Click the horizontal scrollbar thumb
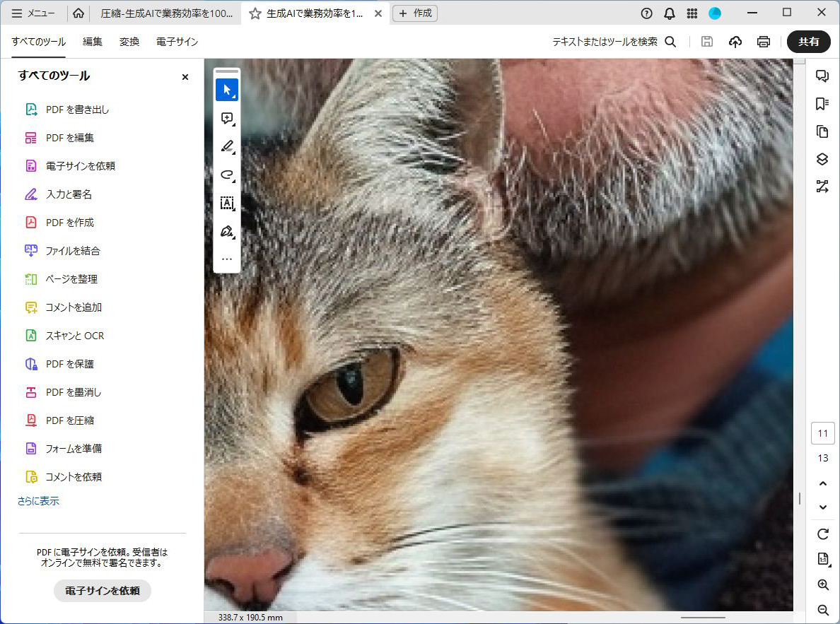The image size is (840, 624). pyautogui.click(x=702, y=618)
